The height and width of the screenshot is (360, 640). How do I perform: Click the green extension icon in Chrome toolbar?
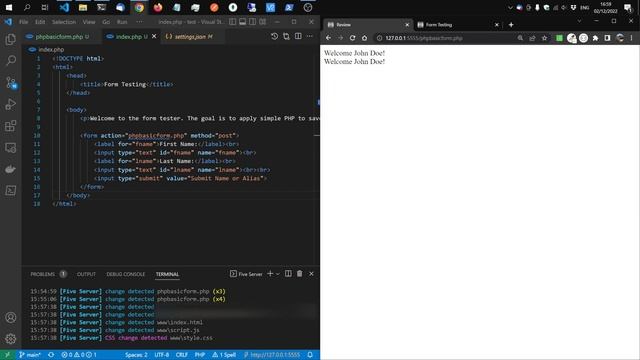[x=559, y=38]
